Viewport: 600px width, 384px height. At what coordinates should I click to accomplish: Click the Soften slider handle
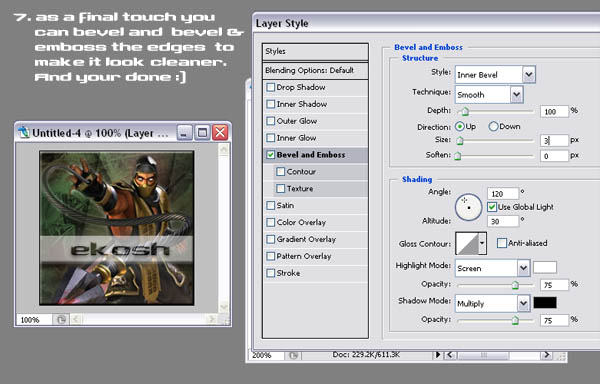(x=458, y=156)
